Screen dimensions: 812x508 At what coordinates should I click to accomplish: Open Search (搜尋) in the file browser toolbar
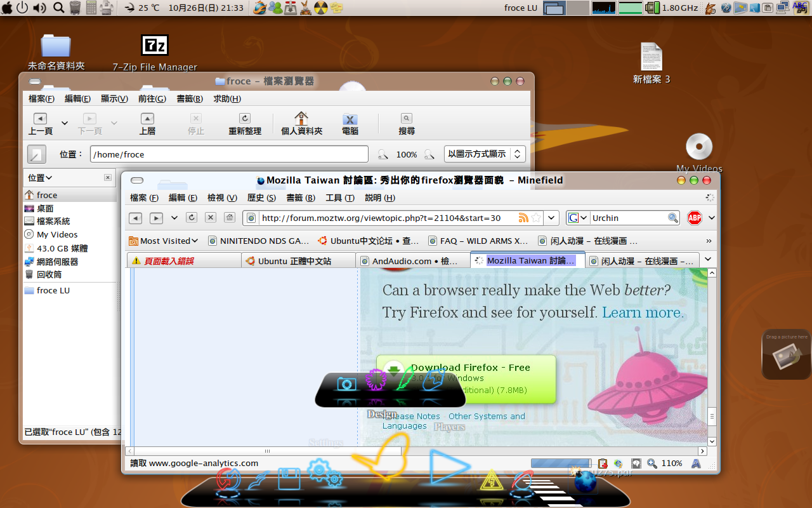click(x=407, y=124)
